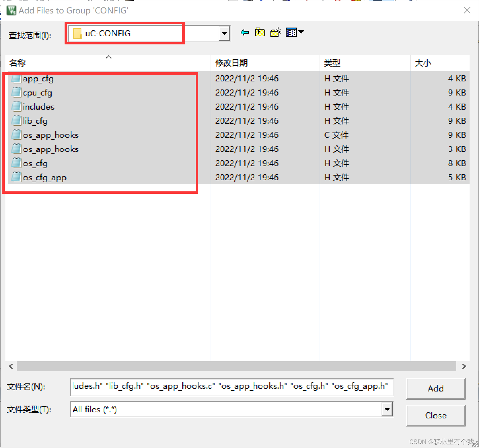
Task: Open the view options dropdown arrow
Action: point(301,32)
